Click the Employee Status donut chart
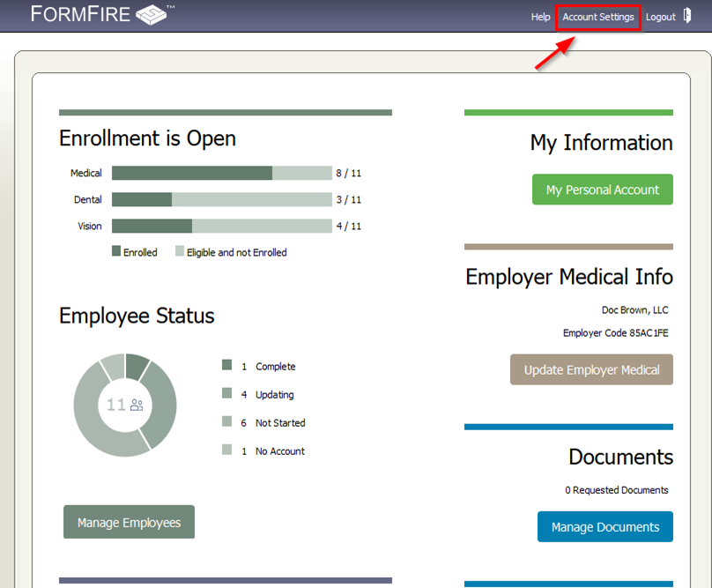 125,405
